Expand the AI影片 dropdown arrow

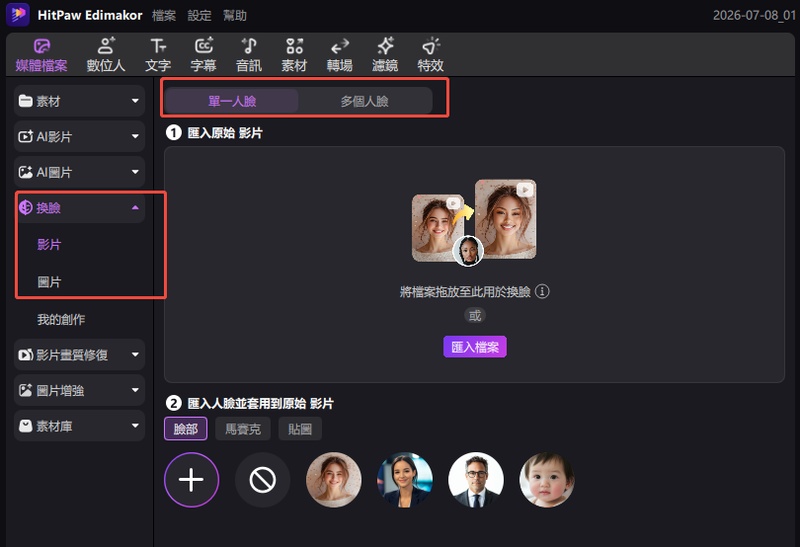tap(135, 136)
